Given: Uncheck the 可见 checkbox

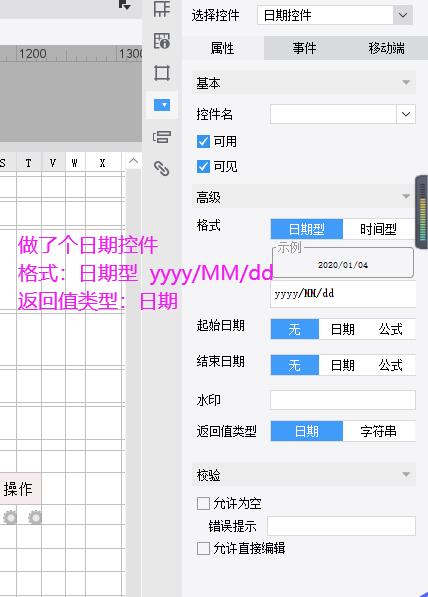Looking at the screenshot, I should pyautogui.click(x=203, y=166).
